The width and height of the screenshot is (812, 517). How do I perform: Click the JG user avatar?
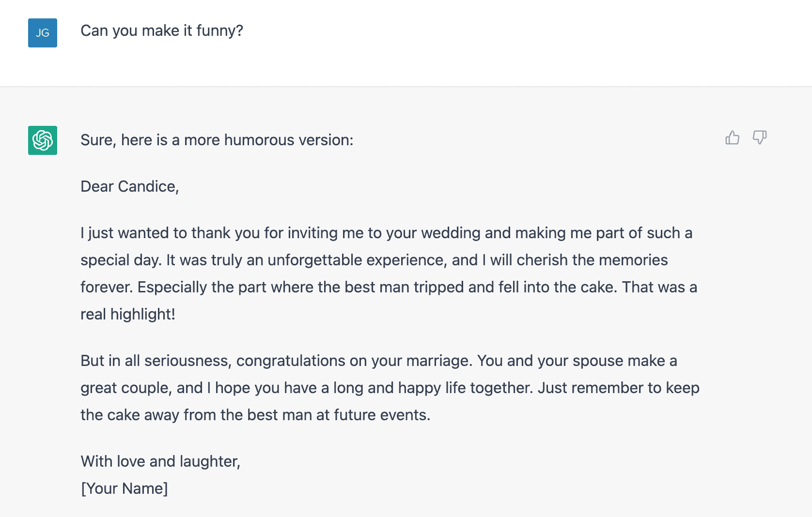pyautogui.click(x=43, y=33)
